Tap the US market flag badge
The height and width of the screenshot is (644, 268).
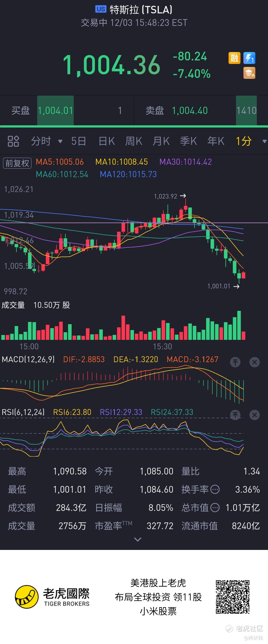pos(101,9)
